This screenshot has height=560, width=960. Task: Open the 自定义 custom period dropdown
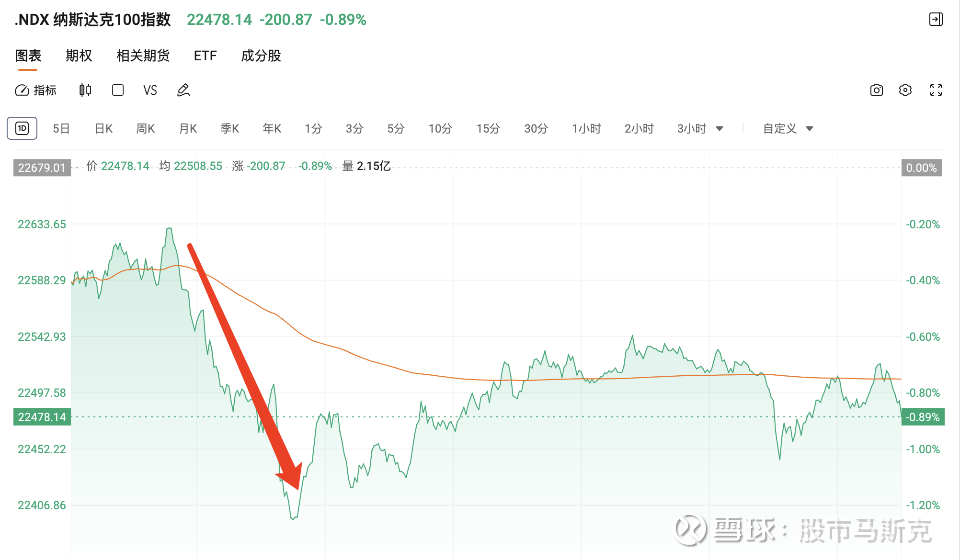[788, 128]
